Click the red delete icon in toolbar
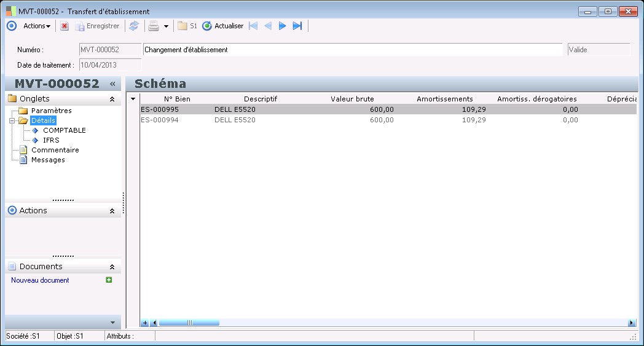Screen dimensions: 644x346 coord(65,26)
